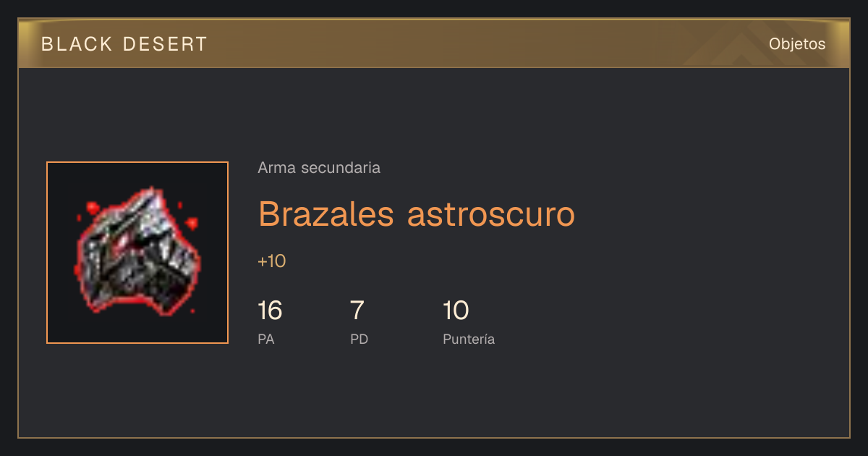Open the Objetos link in header
Image resolution: width=868 pixels, height=456 pixels.
(x=797, y=43)
